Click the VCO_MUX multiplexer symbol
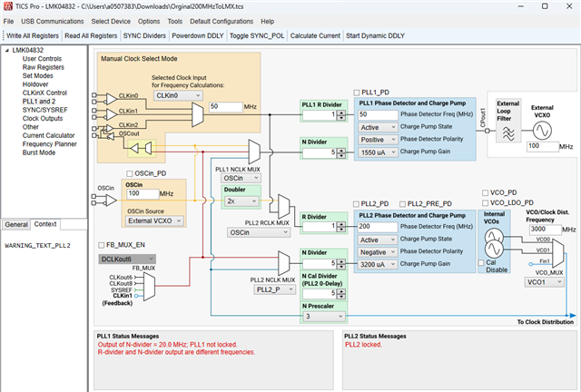Image resolution: width=581 pixels, height=392 pixels. coord(557,253)
